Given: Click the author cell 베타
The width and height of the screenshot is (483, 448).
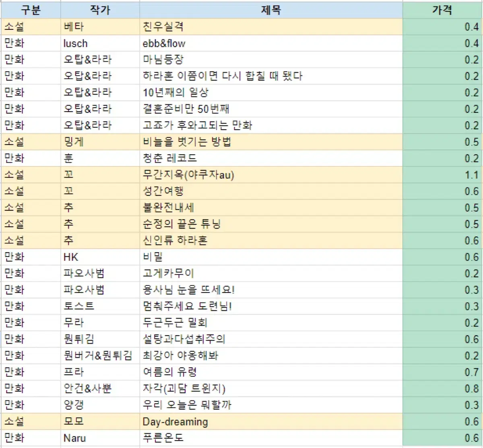Looking at the screenshot, I should coord(100,27).
